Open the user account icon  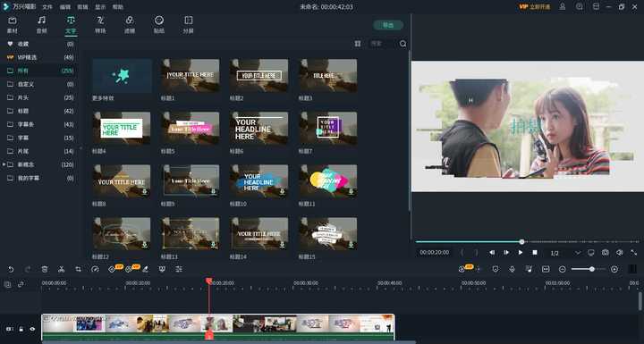pyautogui.click(x=563, y=6)
